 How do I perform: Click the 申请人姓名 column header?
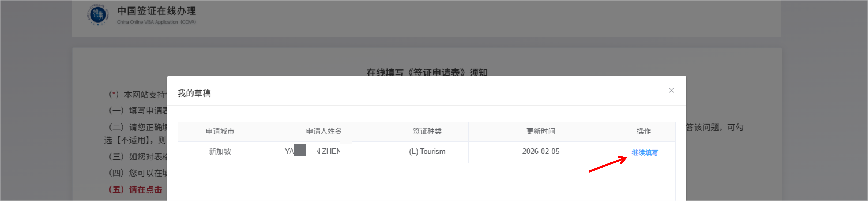click(x=323, y=131)
